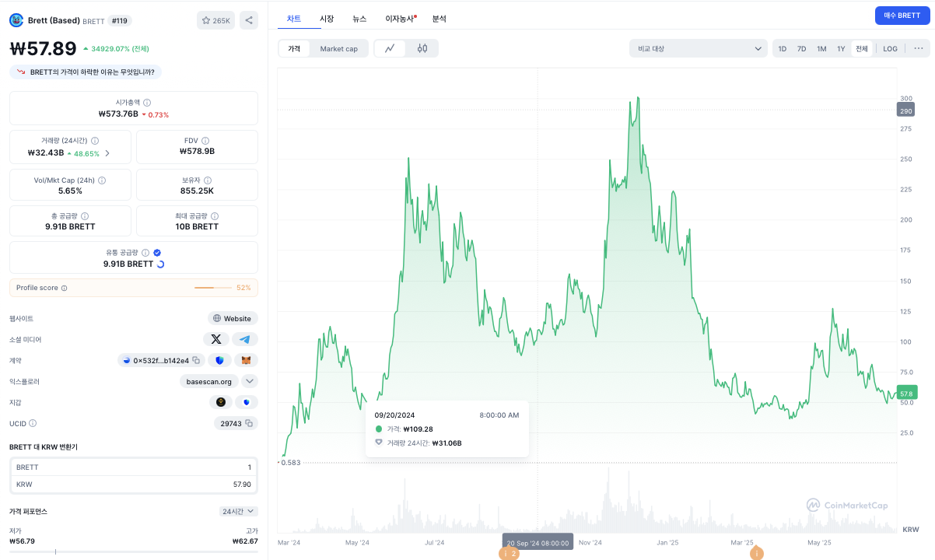The width and height of the screenshot is (935, 560).
Task: Open the 24시간 performance period dropdown
Action: 239,511
